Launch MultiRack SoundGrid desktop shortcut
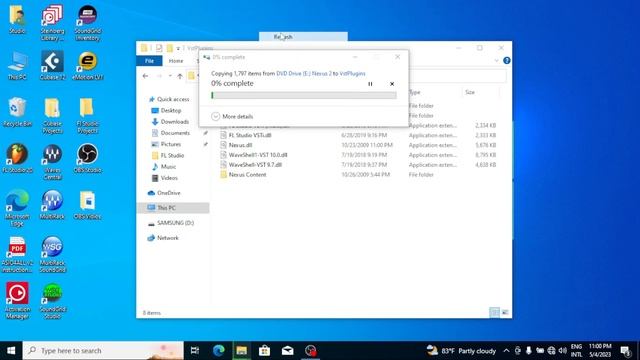The width and height of the screenshot is (640, 360). point(52,255)
